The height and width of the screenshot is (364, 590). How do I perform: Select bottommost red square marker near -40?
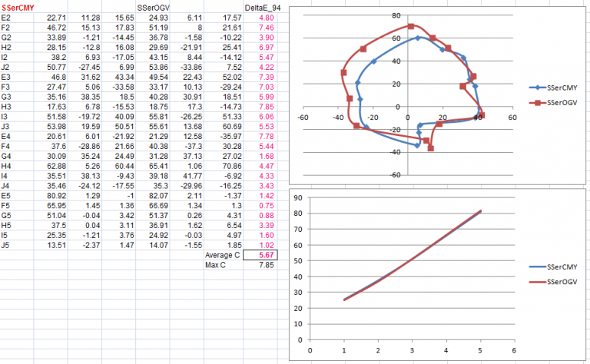[x=431, y=148]
